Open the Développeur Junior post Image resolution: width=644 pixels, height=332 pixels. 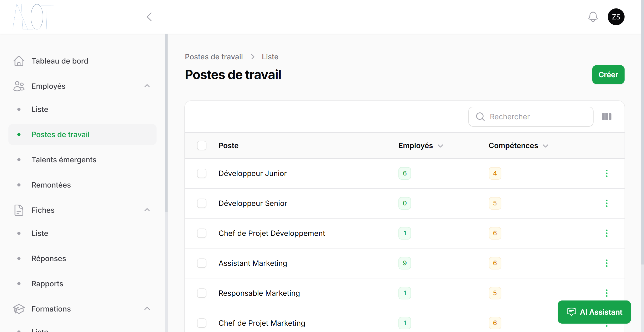click(x=252, y=173)
